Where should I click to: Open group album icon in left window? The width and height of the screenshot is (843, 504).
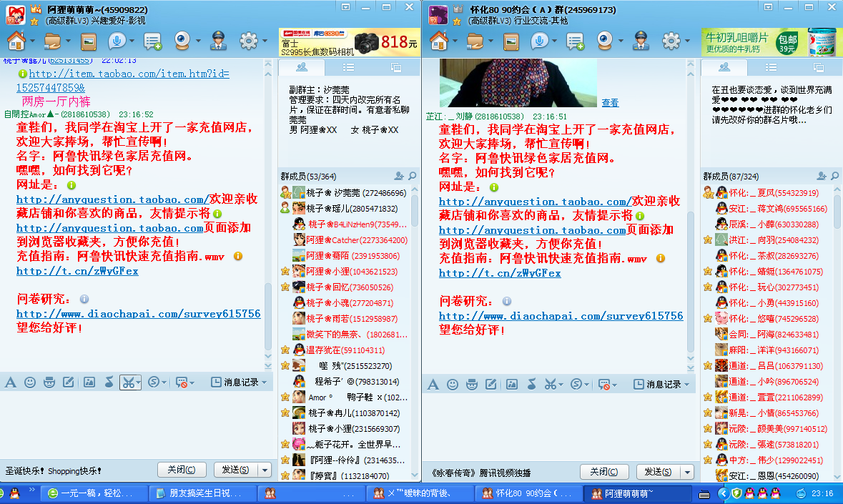click(x=88, y=41)
